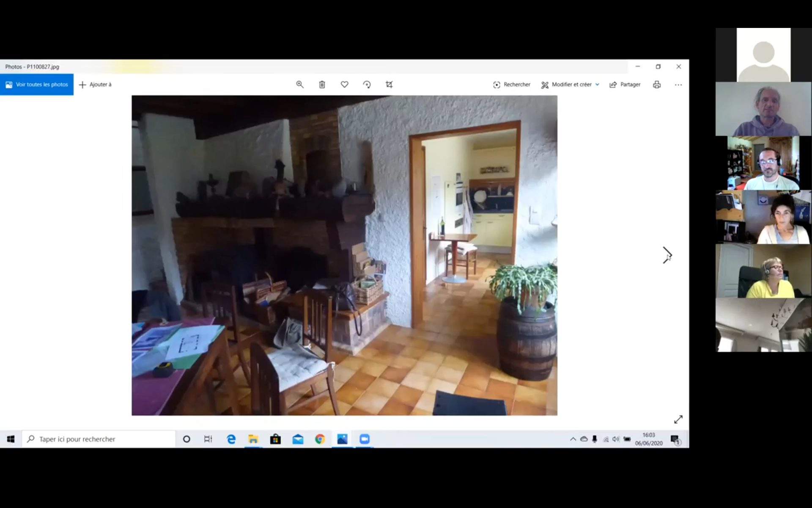
Task: Select participant wearing headset and glasses
Action: point(763,163)
